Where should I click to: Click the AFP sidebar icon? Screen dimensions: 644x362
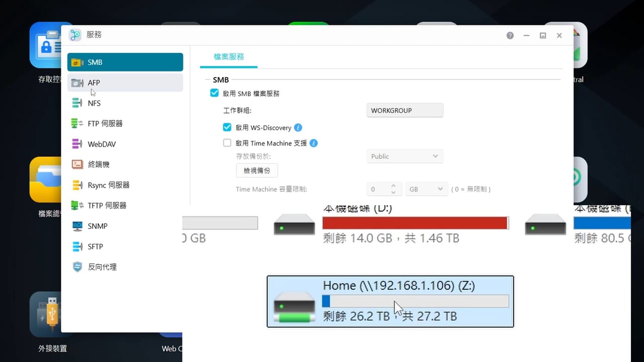pyautogui.click(x=77, y=82)
